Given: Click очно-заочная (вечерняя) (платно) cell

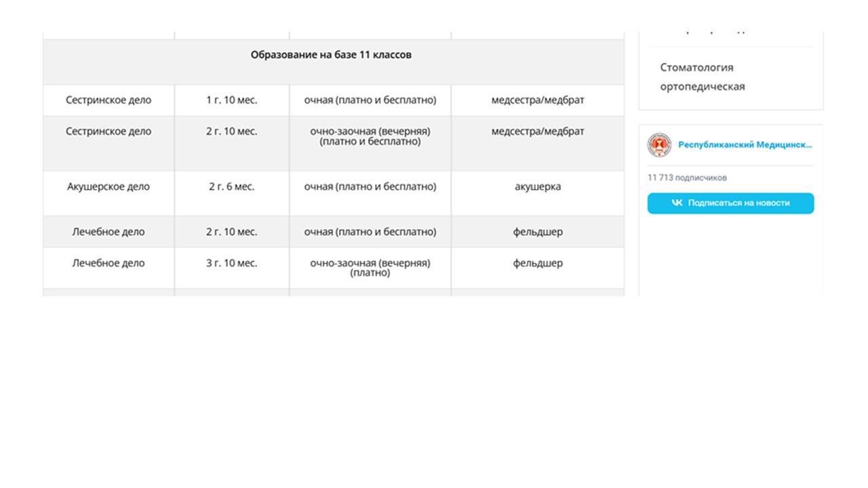Looking at the screenshot, I should point(370,268).
